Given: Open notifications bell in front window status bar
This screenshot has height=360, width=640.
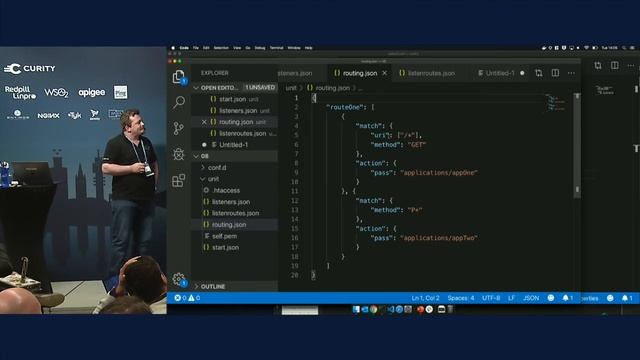Looking at the screenshot, I should tap(567, 298).
